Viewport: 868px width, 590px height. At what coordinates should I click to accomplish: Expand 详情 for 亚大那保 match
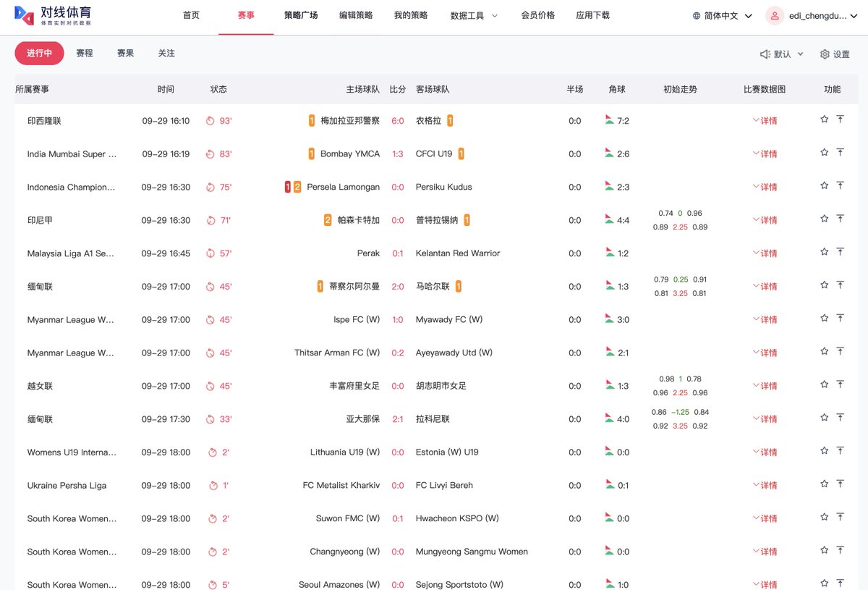point(765,419)
